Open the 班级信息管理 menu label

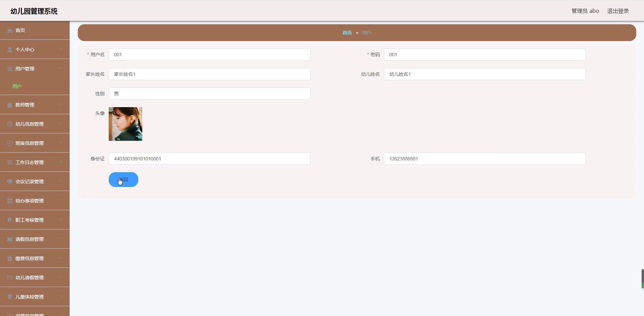[30, 143]
